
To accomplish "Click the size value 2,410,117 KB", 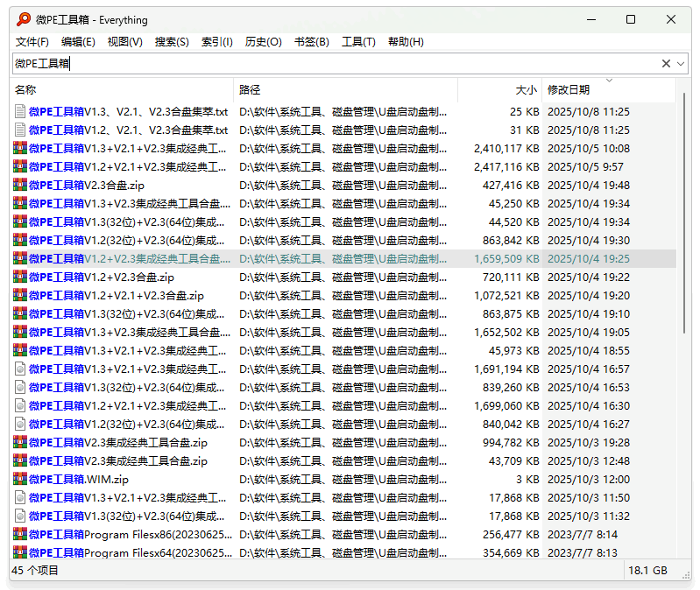I will (x=506, y=148).
